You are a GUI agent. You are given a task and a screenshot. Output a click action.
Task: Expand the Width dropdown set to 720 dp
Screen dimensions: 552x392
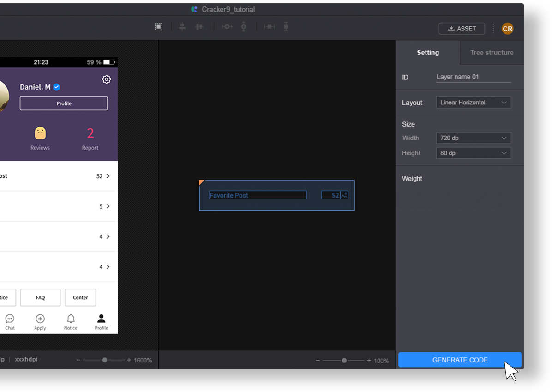tap(473, 138)
